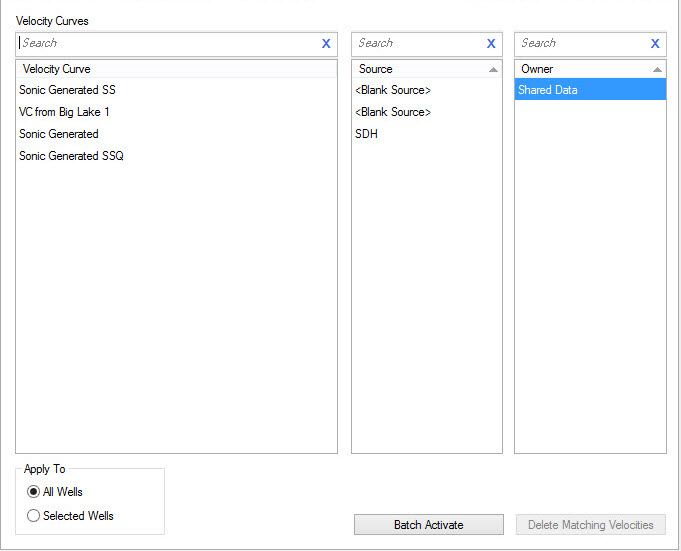Toggle the Owner column sort arrow

657,70
